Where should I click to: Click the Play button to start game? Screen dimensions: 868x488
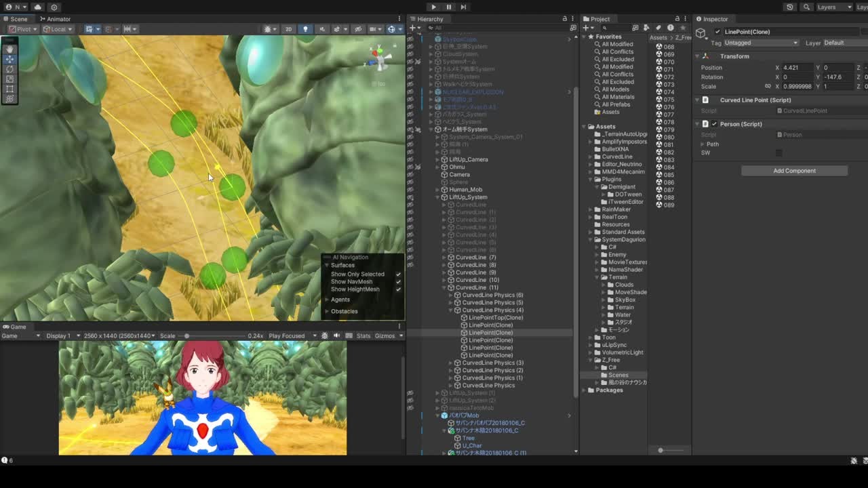[x=434, y=7]
